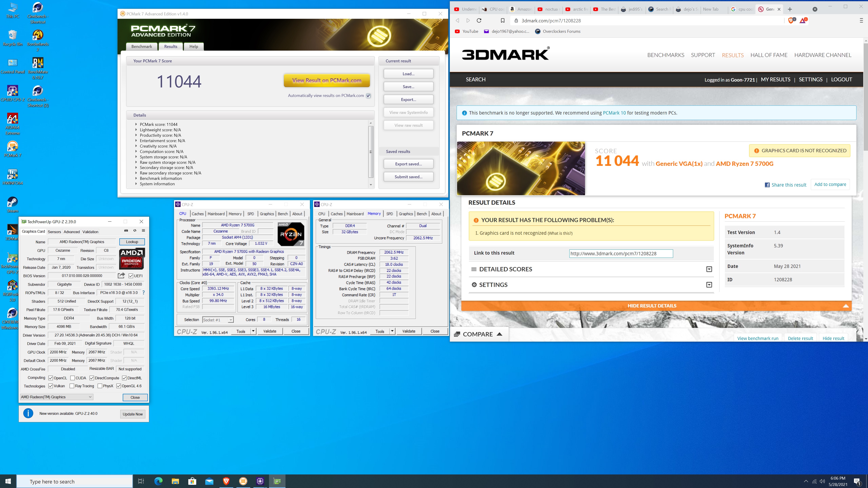The width and height of the screenshot is (868, 488).
Task: Expand DETAILED SCORES section on 3DMark page
Action: point(709,269)
